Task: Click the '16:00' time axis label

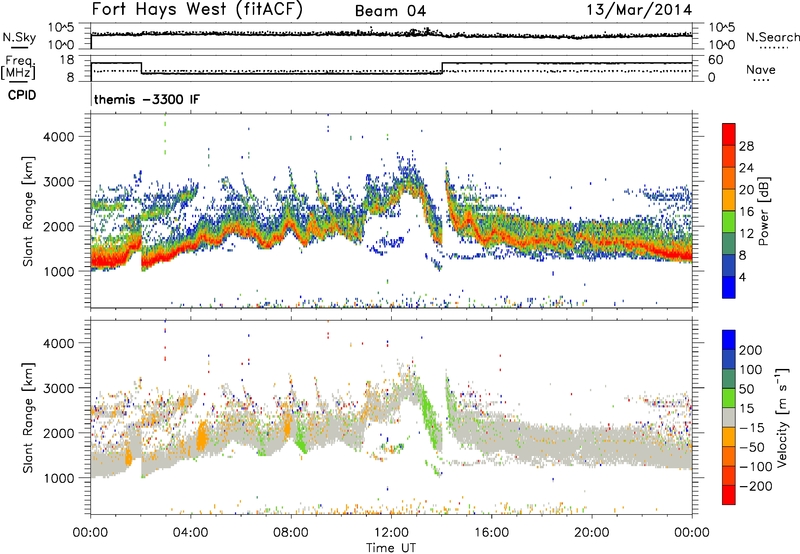Action: tap(491, 533)
